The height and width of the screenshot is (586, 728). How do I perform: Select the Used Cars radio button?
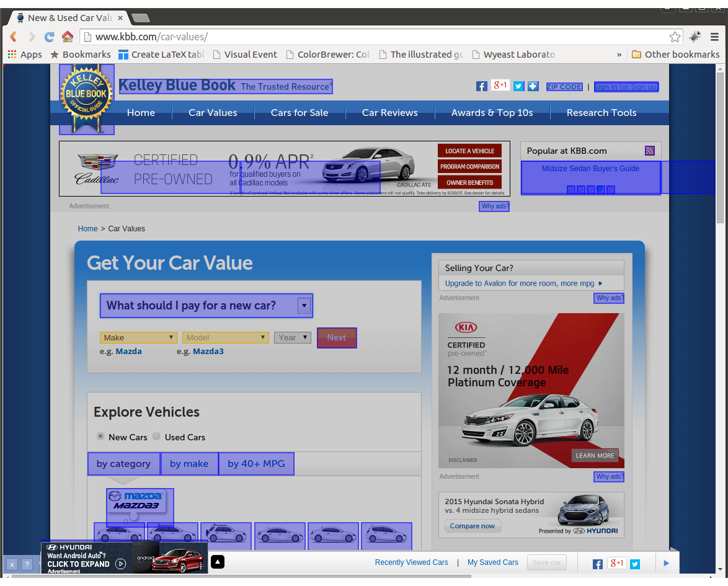click(x=156, y=436)
